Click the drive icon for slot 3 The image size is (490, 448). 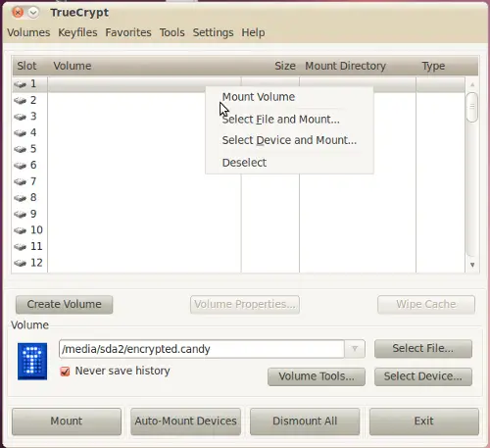click(21, 117)
